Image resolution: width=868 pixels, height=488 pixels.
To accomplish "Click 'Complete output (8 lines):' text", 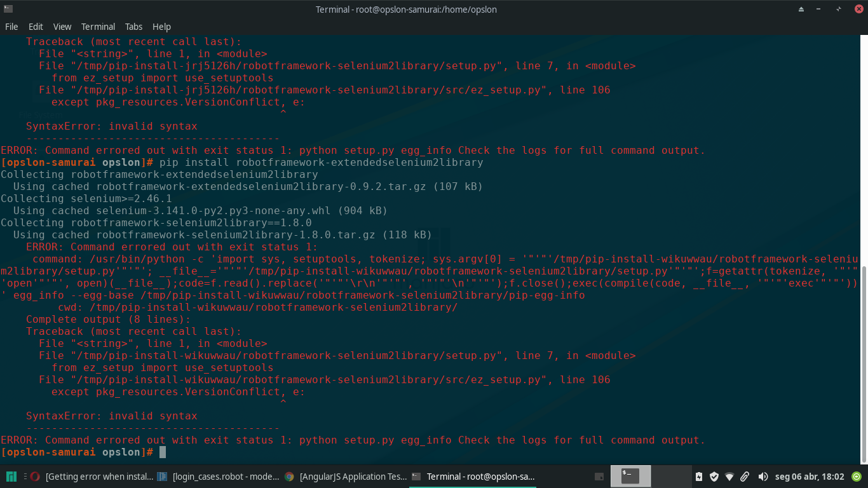I will pos(109,319).
